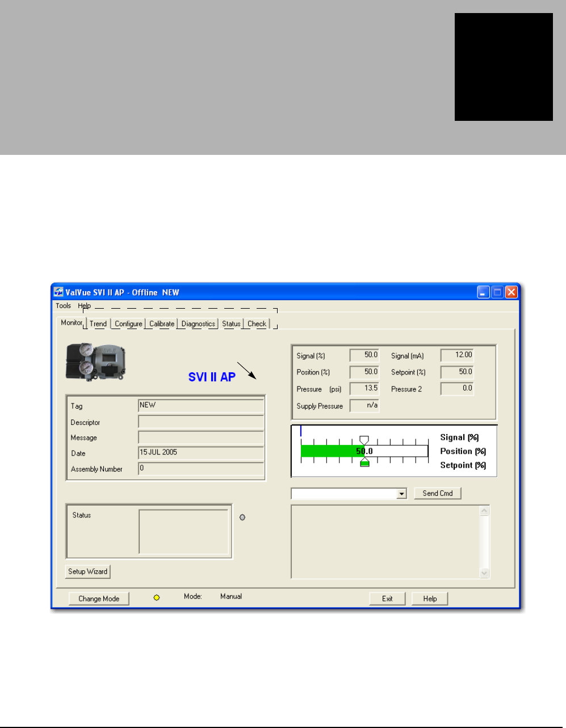The width and height of the screenshot is (566, 728).
Task: Close the ValVue window
Action: 512,292
